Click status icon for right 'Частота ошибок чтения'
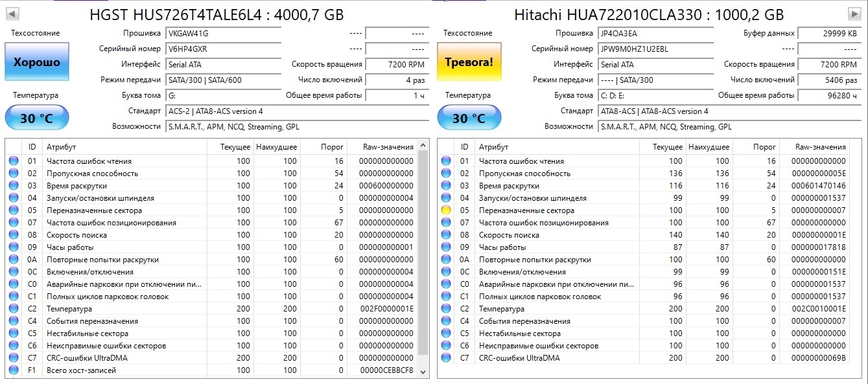 pyautogui.click(x=446, y=161)
